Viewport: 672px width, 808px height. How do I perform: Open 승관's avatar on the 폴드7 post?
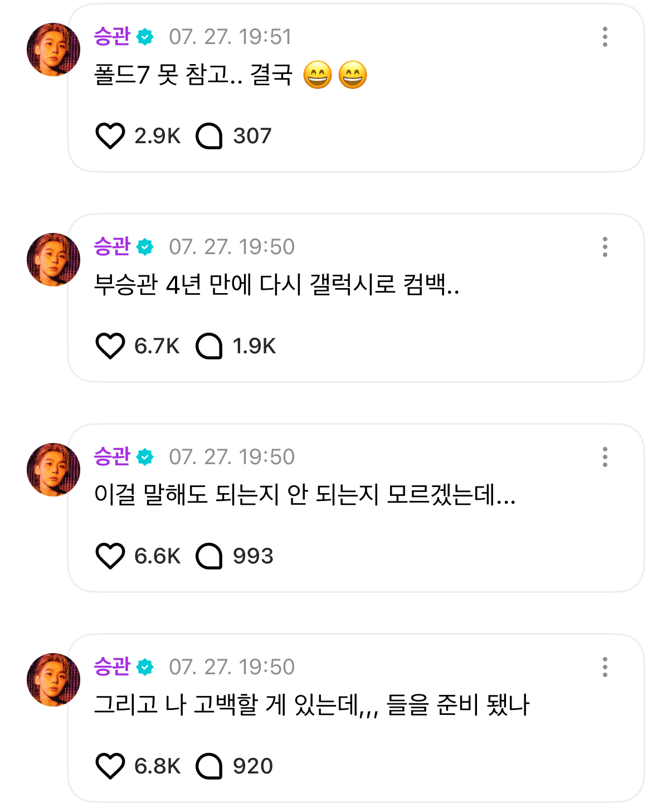pos(53,50)
